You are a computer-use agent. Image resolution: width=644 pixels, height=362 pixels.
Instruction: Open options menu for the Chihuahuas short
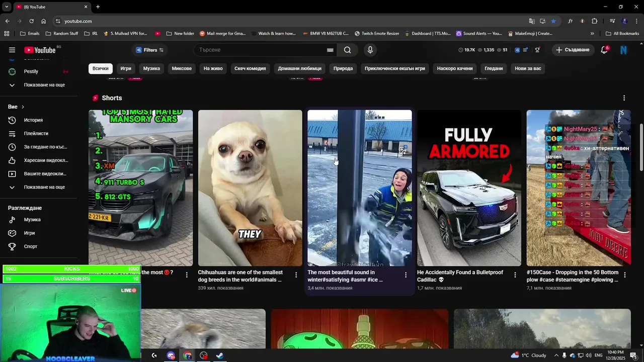pos(296,275)
